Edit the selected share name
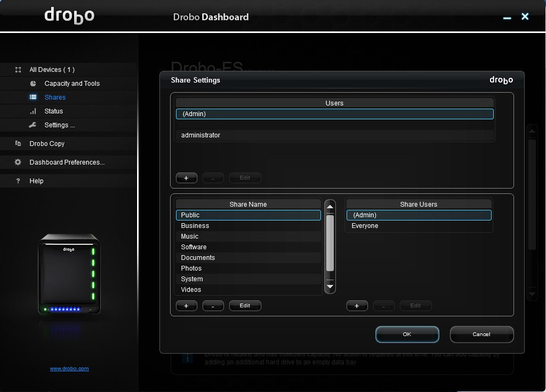This screenshot has height=392, width=546. (245, 306)
